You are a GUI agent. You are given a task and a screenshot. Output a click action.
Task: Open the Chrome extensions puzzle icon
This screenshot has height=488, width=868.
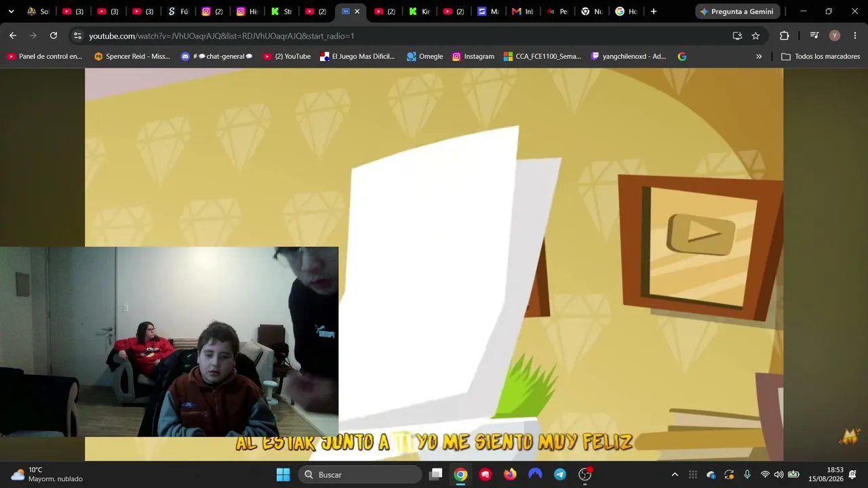click(x=785, y=36)
